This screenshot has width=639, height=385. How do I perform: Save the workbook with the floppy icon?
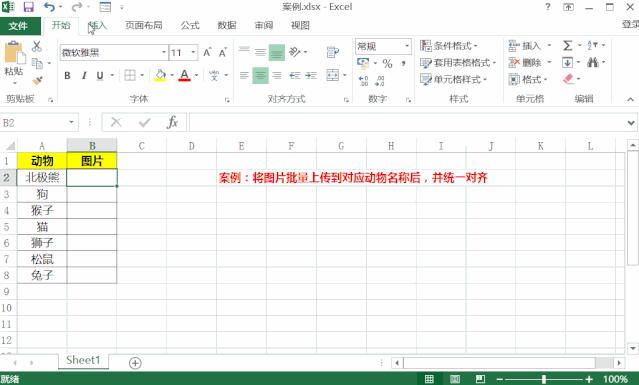coord(29,7)
